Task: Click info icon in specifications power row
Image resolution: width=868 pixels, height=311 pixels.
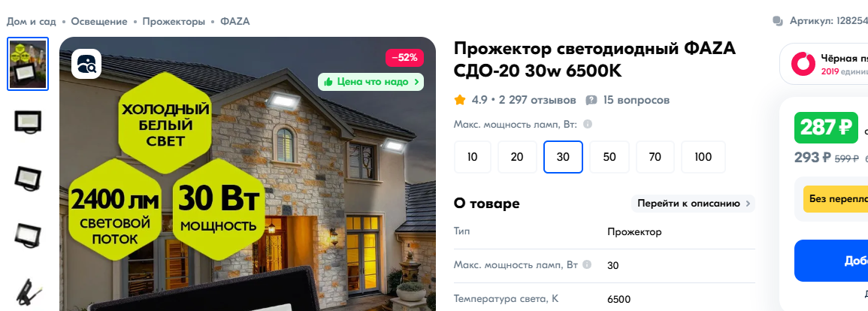Action: click(587, 264)
